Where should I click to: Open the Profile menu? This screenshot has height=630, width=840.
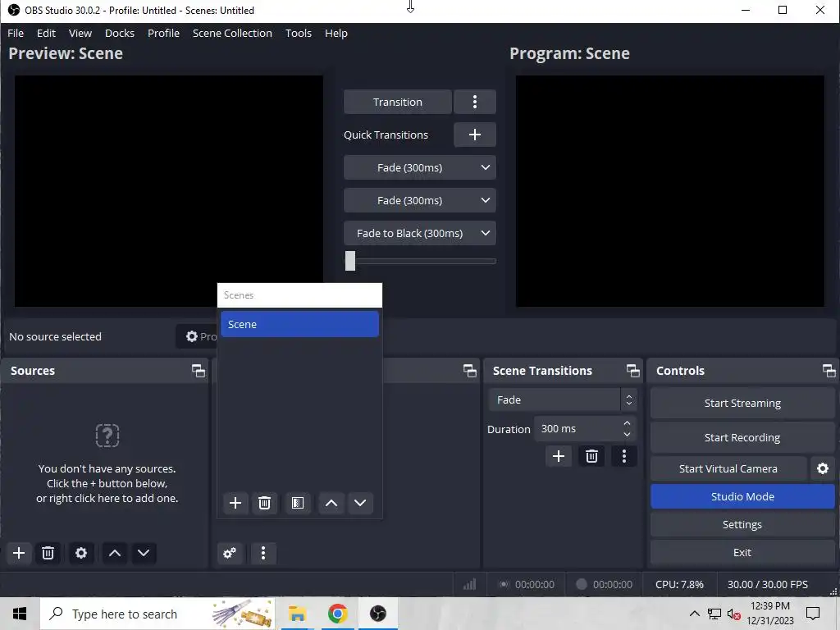pyautogui.click(x=163, y=33)
